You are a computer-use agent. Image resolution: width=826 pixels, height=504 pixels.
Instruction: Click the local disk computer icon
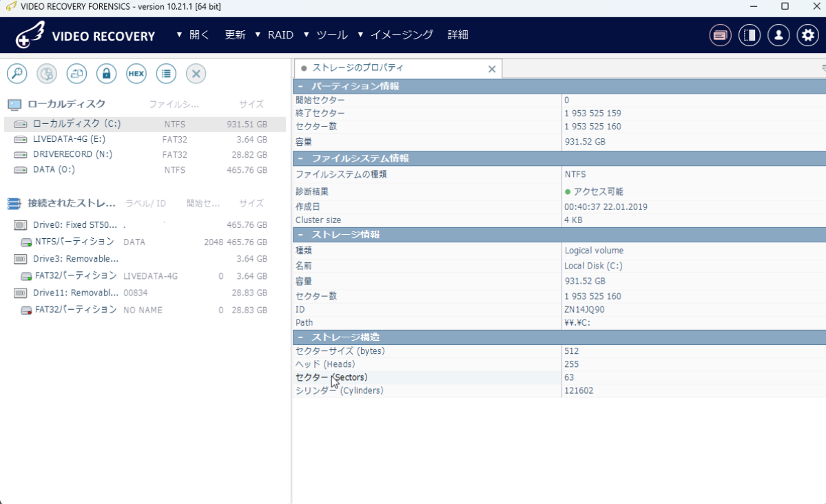[x=14, y=105]
